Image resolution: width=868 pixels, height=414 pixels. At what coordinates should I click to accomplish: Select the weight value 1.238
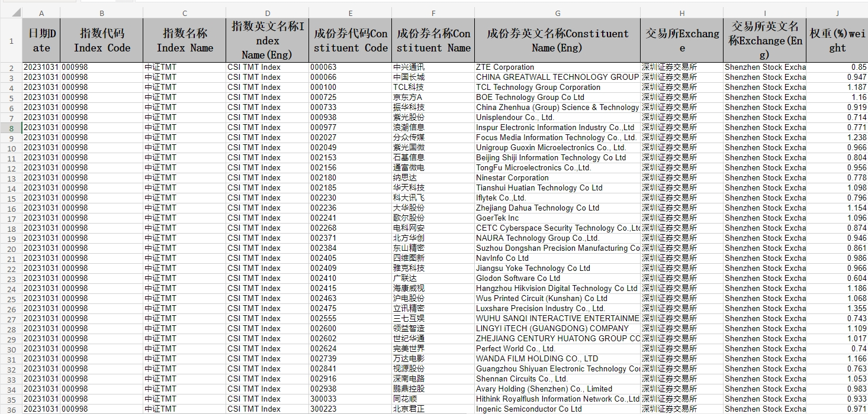[x=837, y=138]
